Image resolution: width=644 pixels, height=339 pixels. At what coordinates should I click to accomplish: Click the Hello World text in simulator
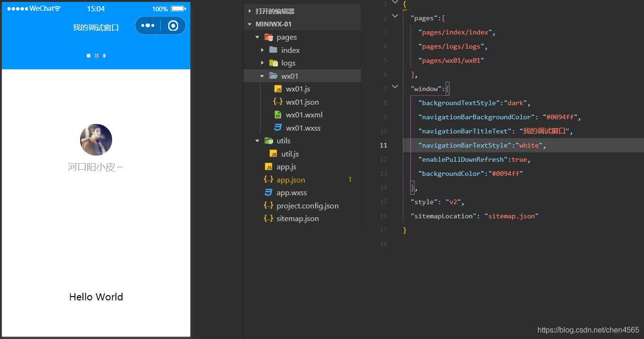click(96, 297)
